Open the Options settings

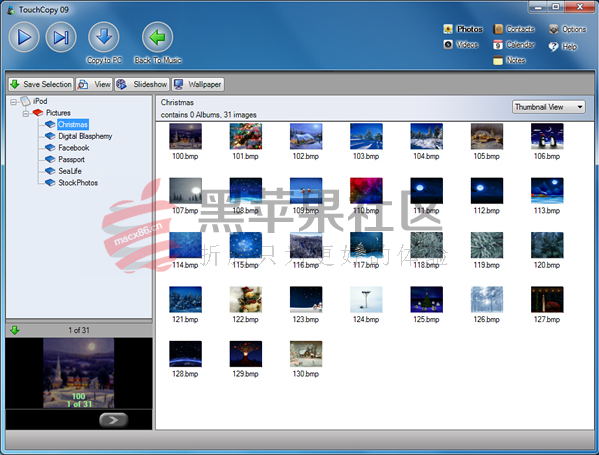(x=567, y=29)
